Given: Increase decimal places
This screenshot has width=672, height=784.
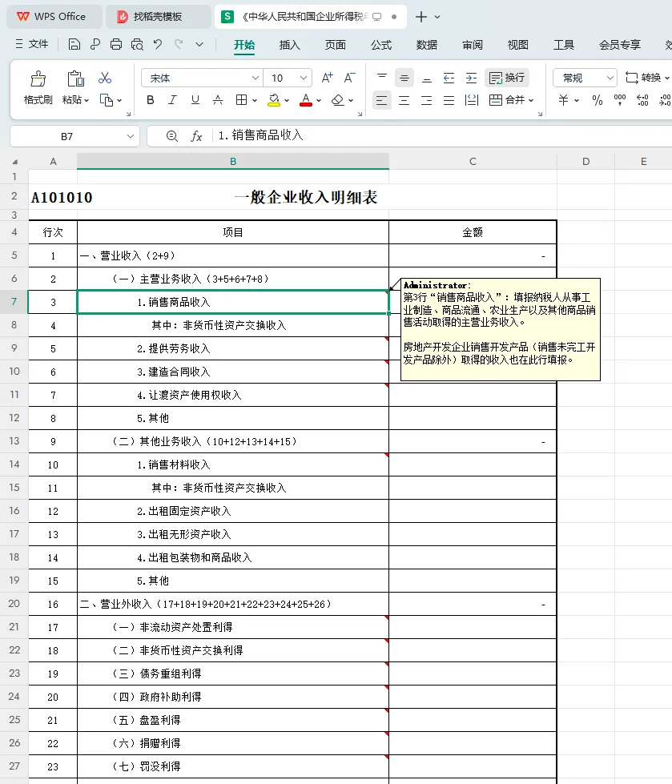Looking at the screenshot, I should coord(642,100).
